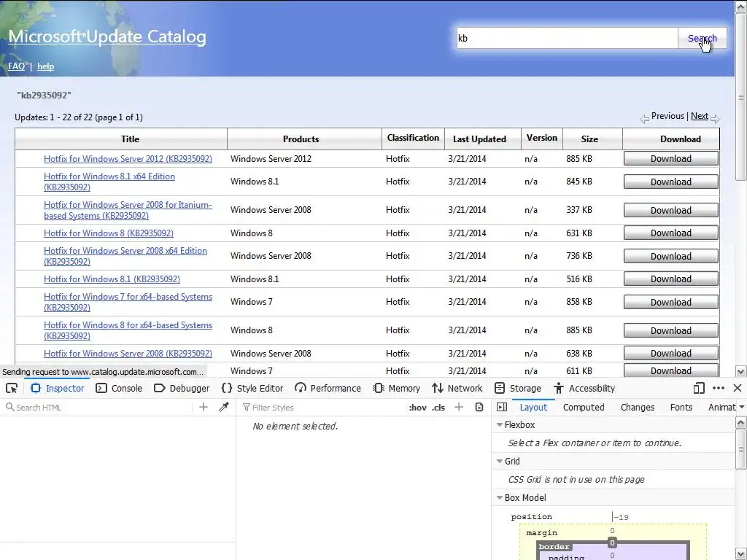Select the Changes sidebar tab
Screen dimensions: 747x560
[638, 407]
